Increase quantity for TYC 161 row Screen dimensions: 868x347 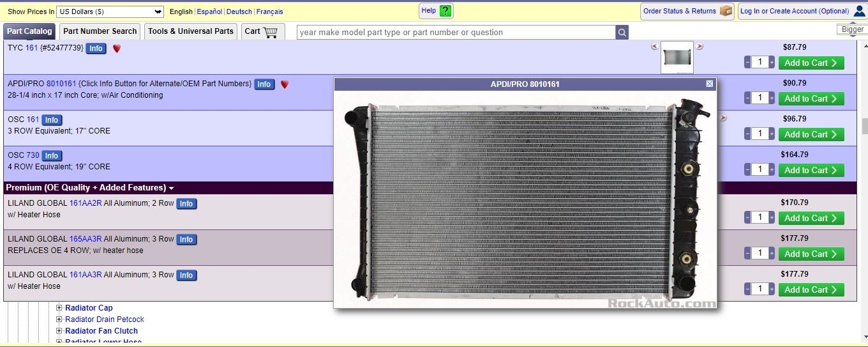click(772, 62)
